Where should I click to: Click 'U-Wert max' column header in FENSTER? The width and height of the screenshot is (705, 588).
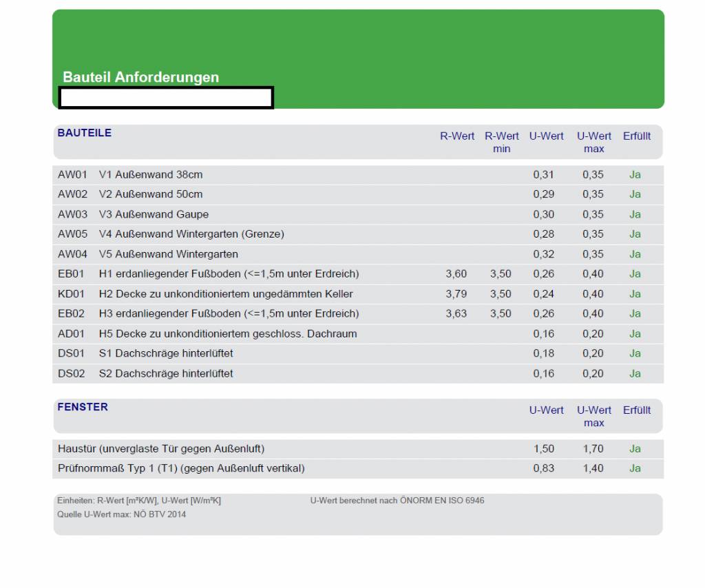594,417
